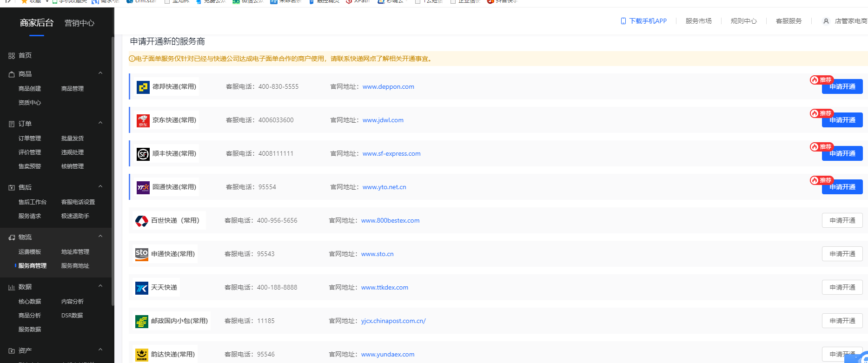Screen dimensions: 868x363
Task: Click the 天天快递 logo icon
Action: (142, 288)
